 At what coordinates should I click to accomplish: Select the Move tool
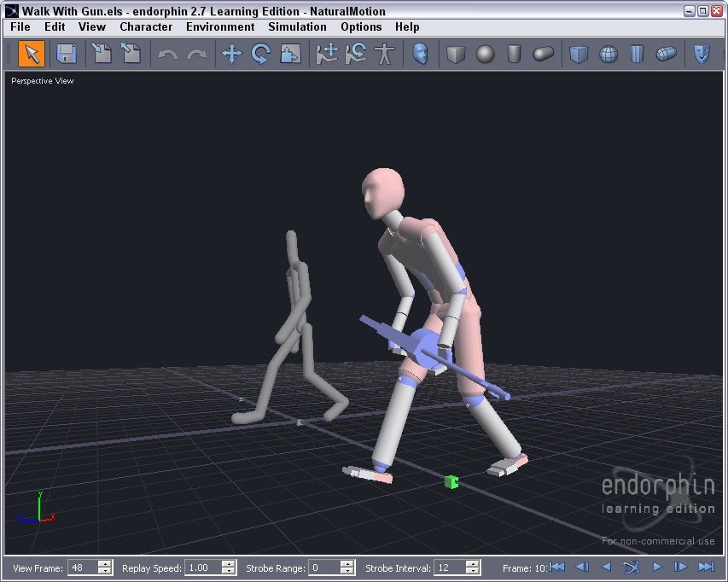231,54
